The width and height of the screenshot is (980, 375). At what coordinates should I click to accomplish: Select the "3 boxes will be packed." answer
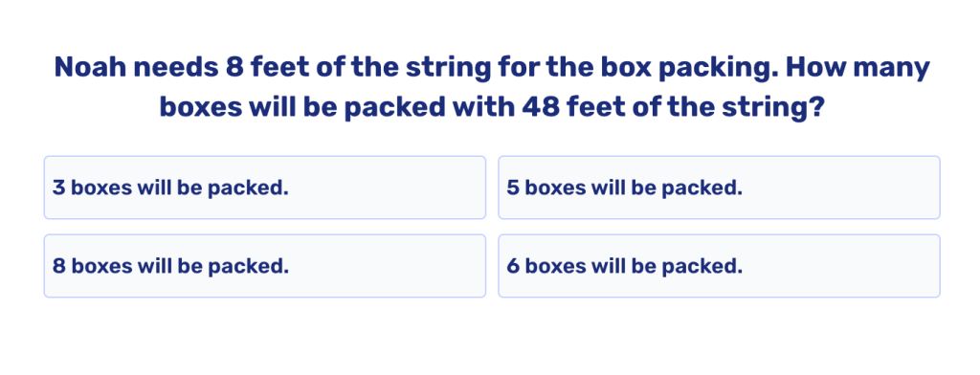tap(264, 187)
